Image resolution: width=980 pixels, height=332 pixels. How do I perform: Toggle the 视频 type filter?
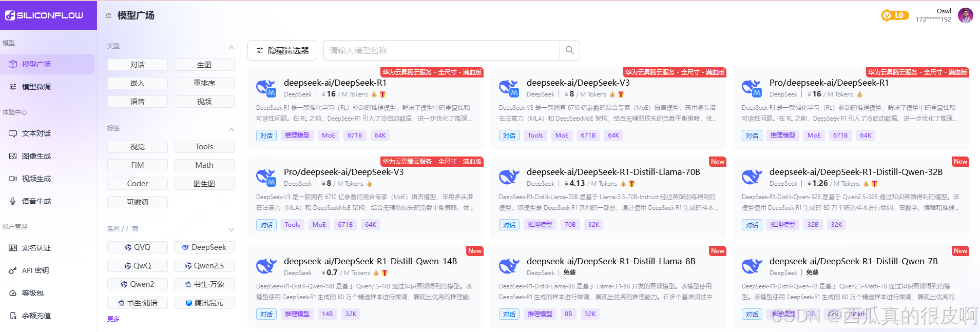tap(204, 102)
